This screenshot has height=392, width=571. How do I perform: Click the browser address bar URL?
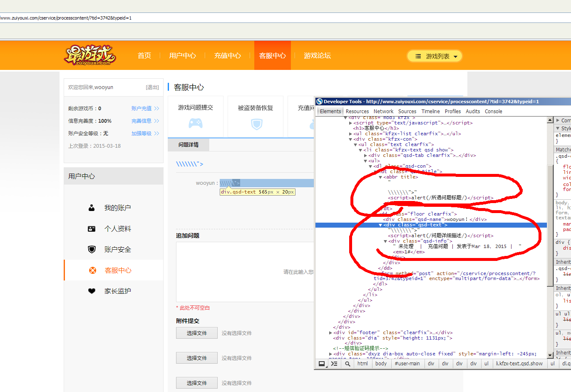tap(66, 18)
